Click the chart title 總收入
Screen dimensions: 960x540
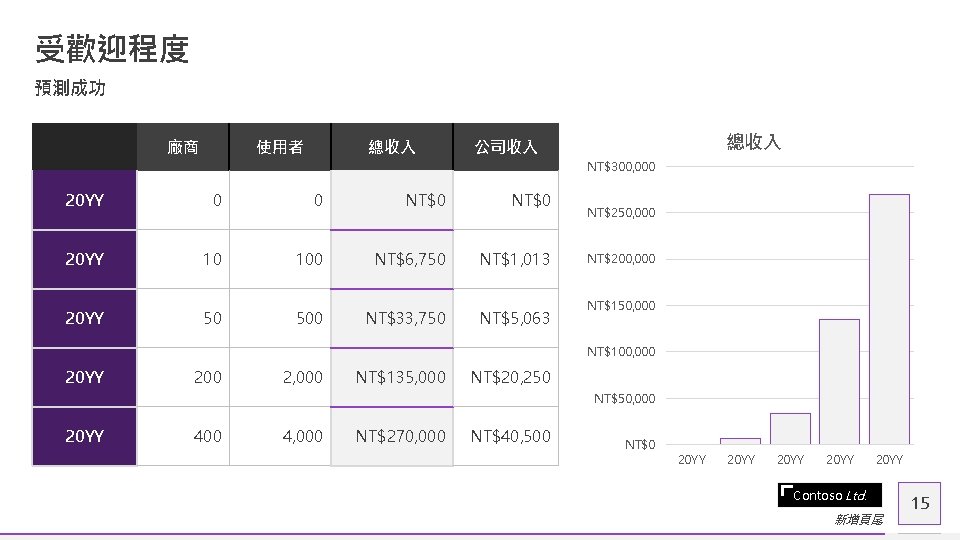coord(753,142)
